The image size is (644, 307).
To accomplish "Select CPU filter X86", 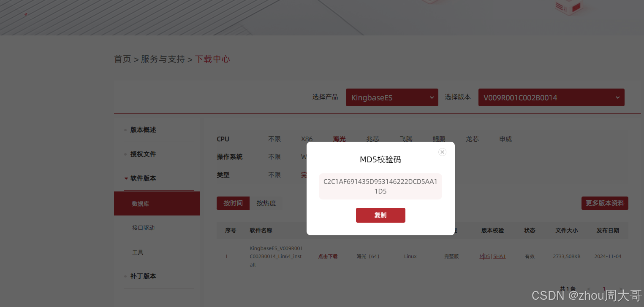I will [x=307, y=139].
